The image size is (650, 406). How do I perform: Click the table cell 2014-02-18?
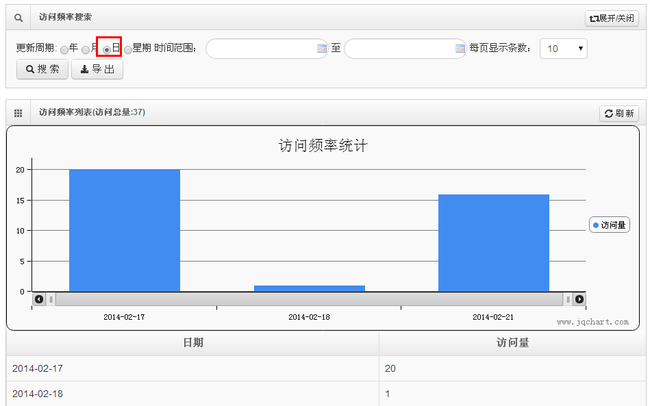[x=193, y=394]
